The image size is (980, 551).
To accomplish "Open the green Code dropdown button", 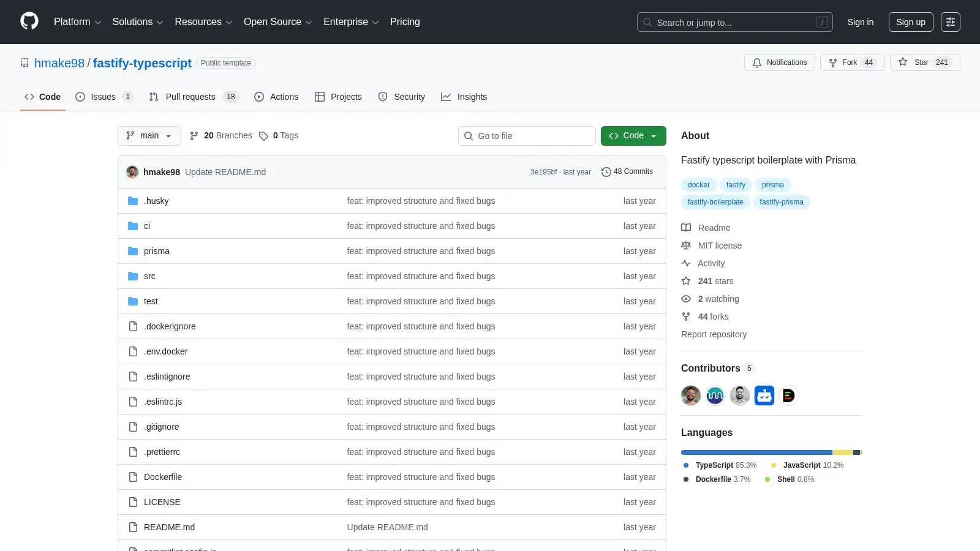I will pos(633,136).
